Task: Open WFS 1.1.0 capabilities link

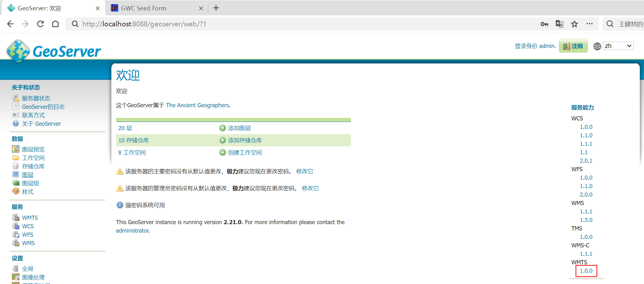Action: pyautogui.click(x=586, y=186)
